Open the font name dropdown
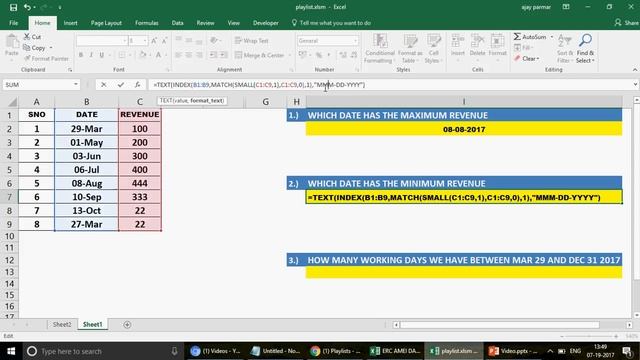Image resolution: width=640 pixels, height=360 pixels. (x=124, y=40)
